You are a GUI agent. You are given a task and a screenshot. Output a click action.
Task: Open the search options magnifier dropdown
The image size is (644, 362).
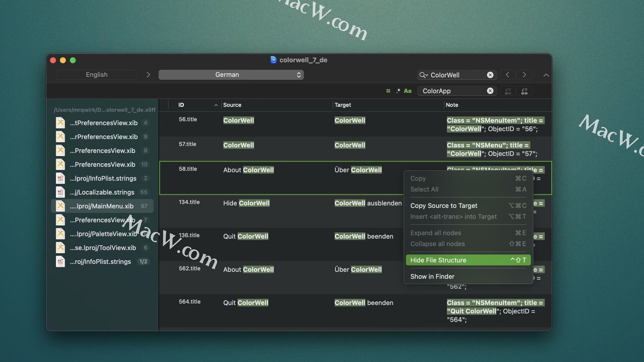(x=424, y=75)
